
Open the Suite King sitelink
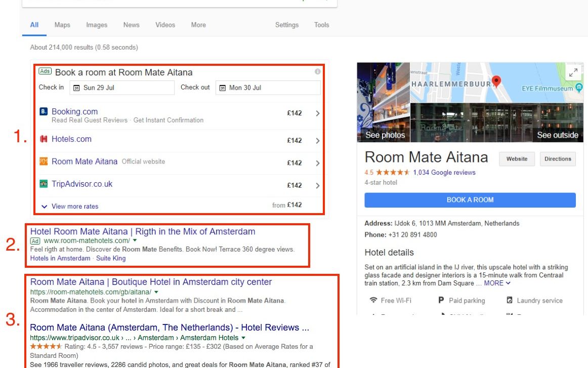[x=111, y=258]
